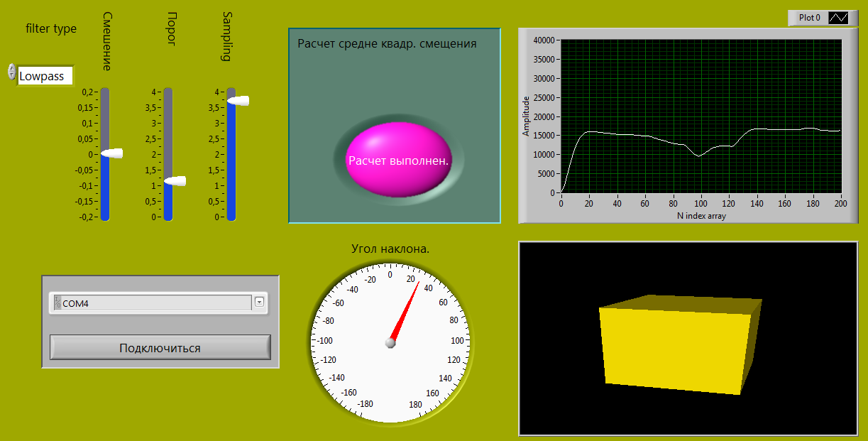Click the center hub of the gauge
Viewport: 868px width, 441px height.
pyautogui.click(x=390, y=343)
